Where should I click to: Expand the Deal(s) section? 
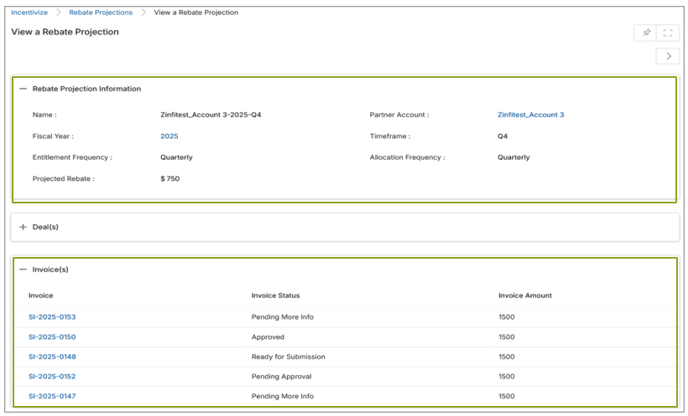tap(23, 227)
